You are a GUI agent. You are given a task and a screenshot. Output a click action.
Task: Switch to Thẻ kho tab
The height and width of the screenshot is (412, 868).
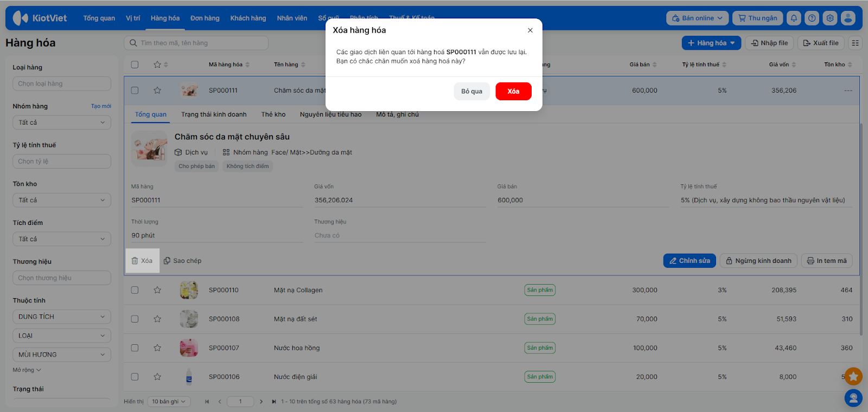click(x=273, y=114)
